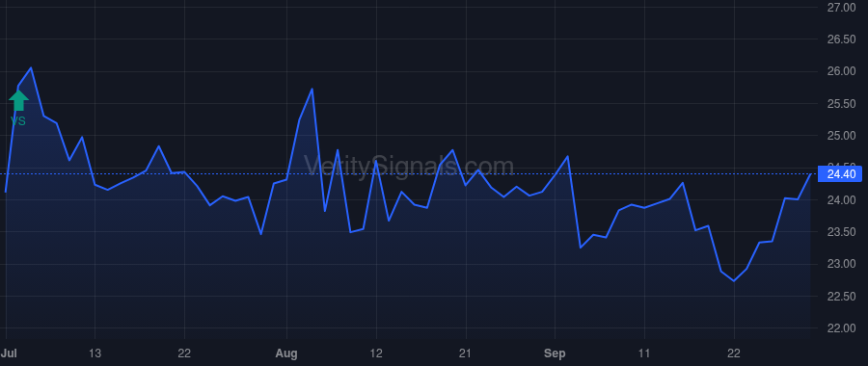
Task: Select the 24.00 price axis label
Action: pyautogui.click(x=841, y=199)
